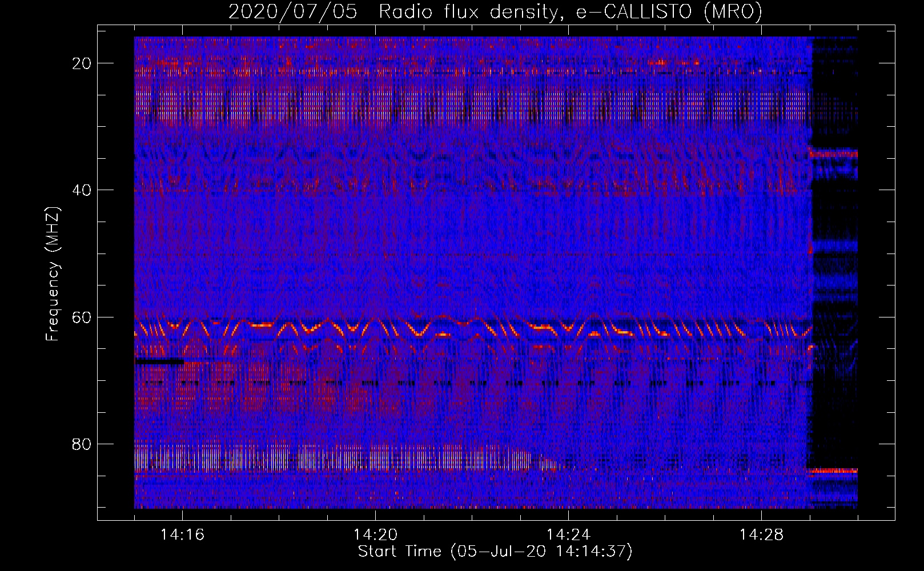Screen dimensions: 924x571
Task: Click the '14:20' time tick label
Action: point(375,534)
